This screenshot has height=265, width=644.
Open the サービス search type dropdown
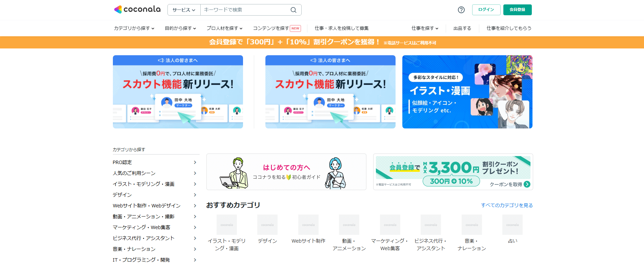[x=184, y=10]
